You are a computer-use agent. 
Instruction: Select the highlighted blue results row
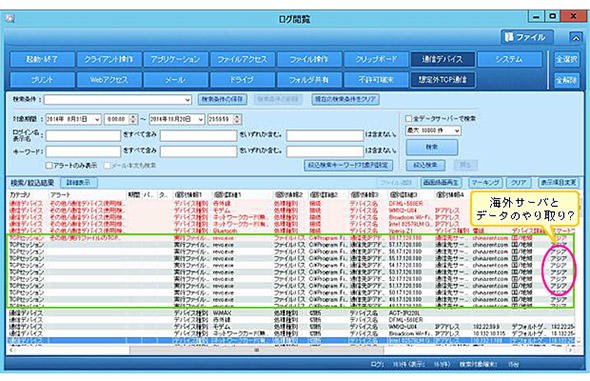click(x=291, y=340)
